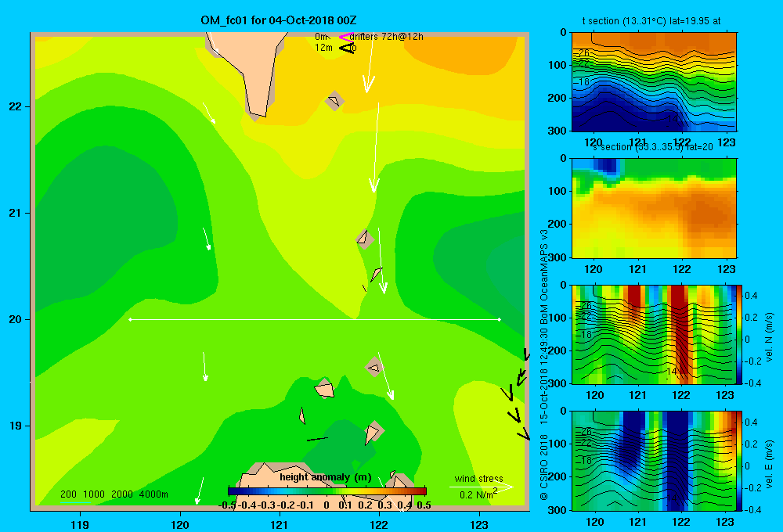The image size is (783, 532).
Task: Click the white horizontal section line at latitude 20
Action: 315,319
